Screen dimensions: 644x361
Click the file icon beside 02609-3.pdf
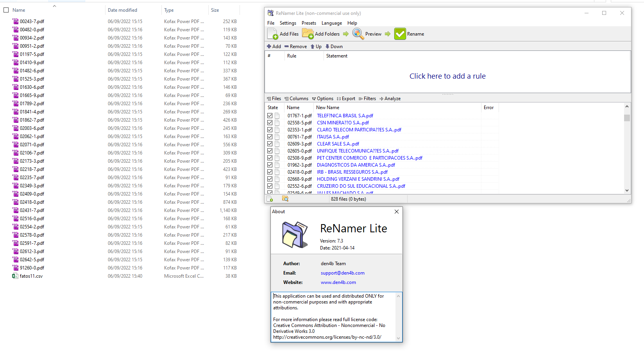tap(277, 144)
